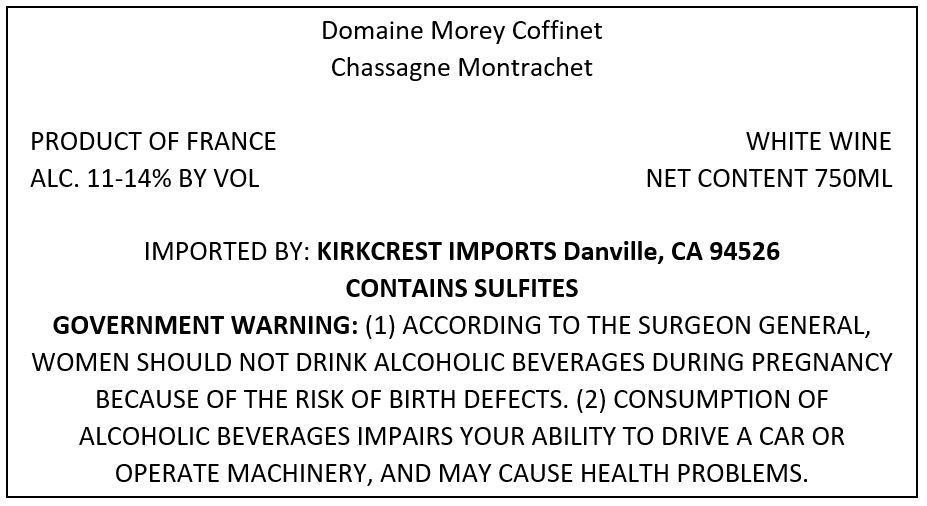The height and width of the screenshot is (506, 927).
Task: Click the (2) CONSUMPTION OF text
Action: pyautogui.click(x=702, y=400)
